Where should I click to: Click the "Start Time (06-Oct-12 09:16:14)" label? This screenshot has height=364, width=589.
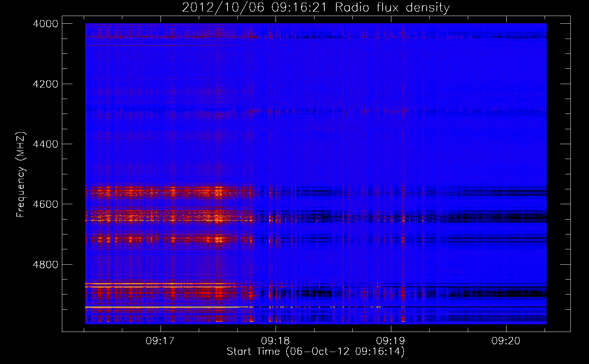316,352
